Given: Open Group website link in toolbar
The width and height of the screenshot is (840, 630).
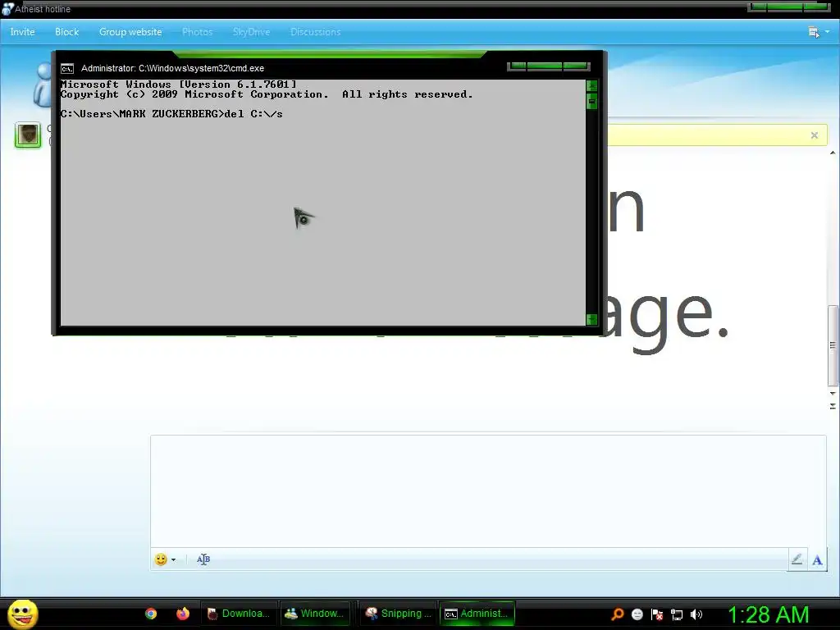Looking at the screenshot, I should coord(130,32).
